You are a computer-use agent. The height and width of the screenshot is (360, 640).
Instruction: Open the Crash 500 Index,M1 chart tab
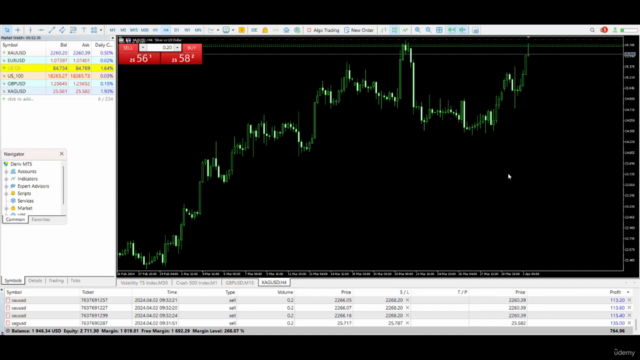196,282
